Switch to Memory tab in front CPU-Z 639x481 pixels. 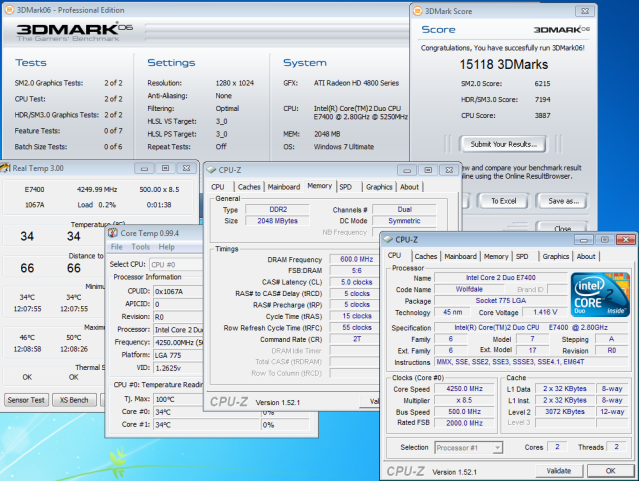[496, 256]
